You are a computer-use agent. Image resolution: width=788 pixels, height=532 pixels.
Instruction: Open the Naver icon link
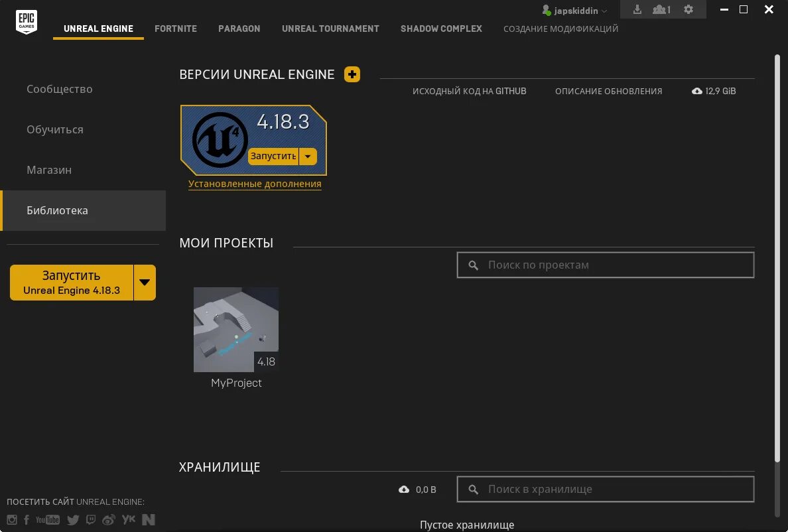(x=149, y=520)
